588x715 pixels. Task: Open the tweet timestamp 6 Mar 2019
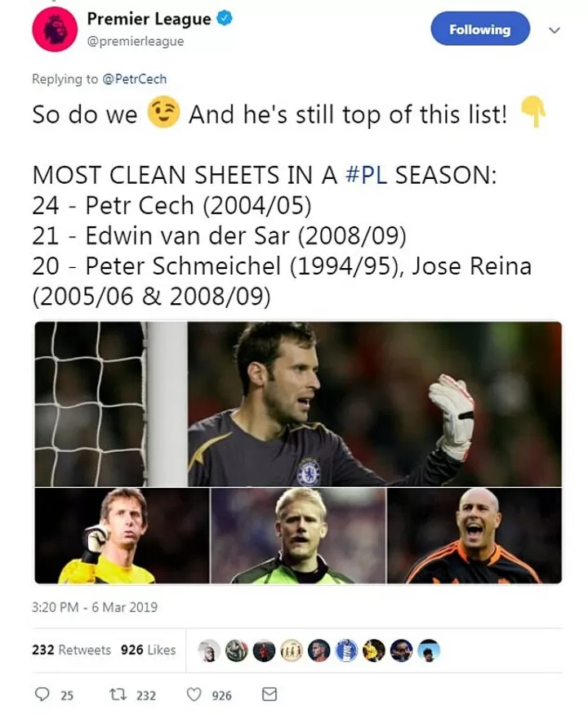95,607
